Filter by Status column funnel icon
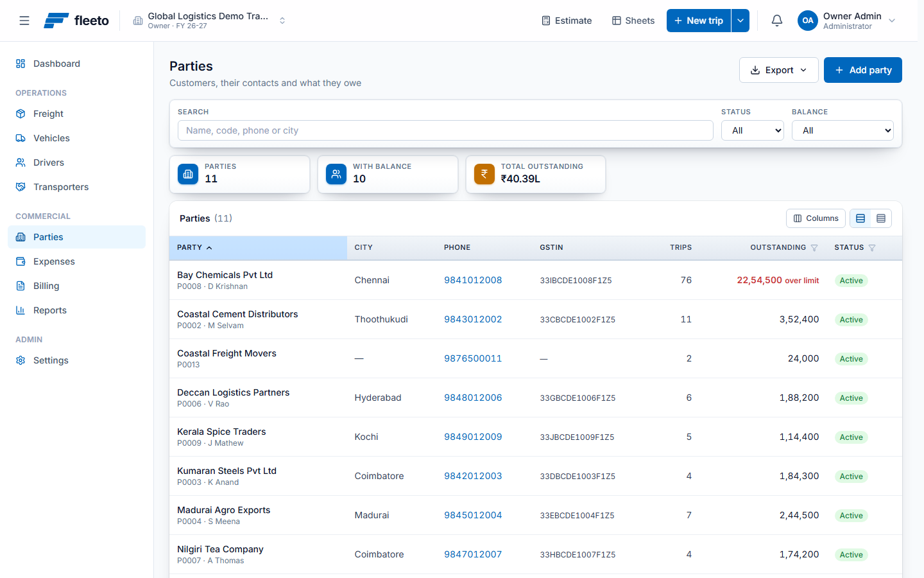 (x=872, y=248)
